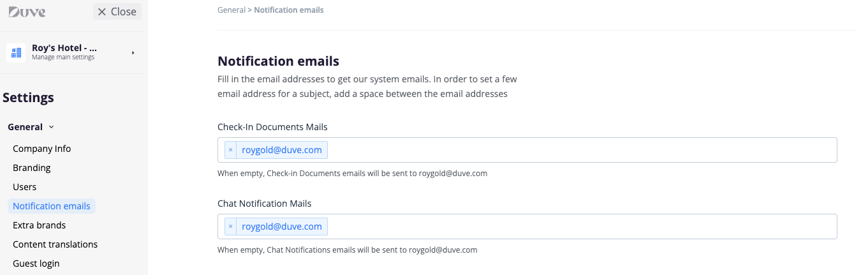Focus the Check-In Documents Mails field
The height and width of the screenshot is (275, 868).
[574, 150]
